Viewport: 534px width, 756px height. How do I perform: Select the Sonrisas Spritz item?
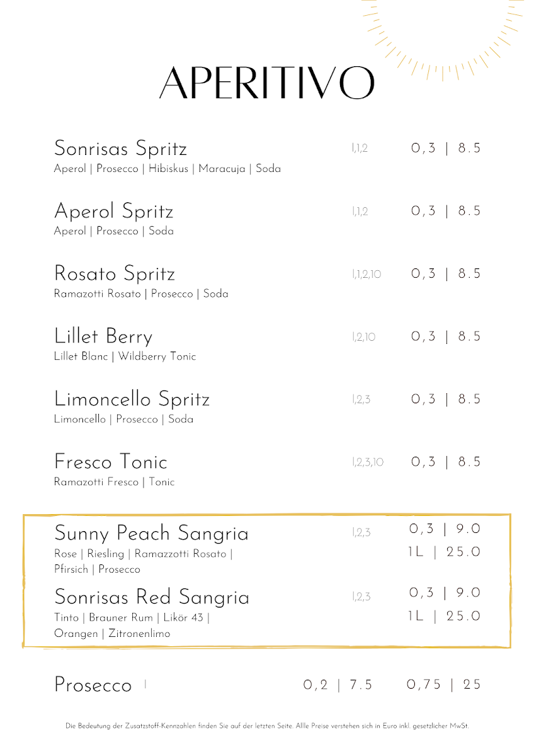click(121, 149)
